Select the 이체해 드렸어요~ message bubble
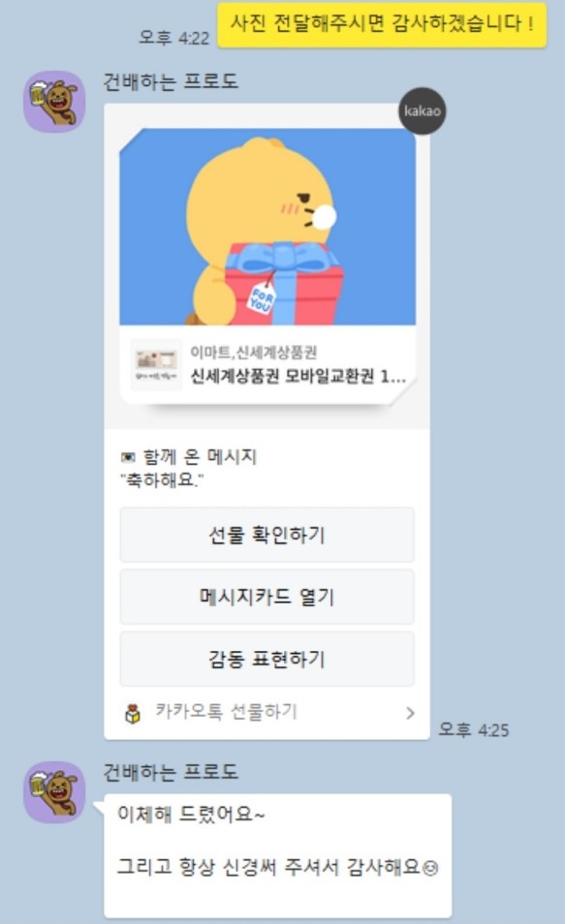Screen dimensions: 565x924 click(278, 855)
